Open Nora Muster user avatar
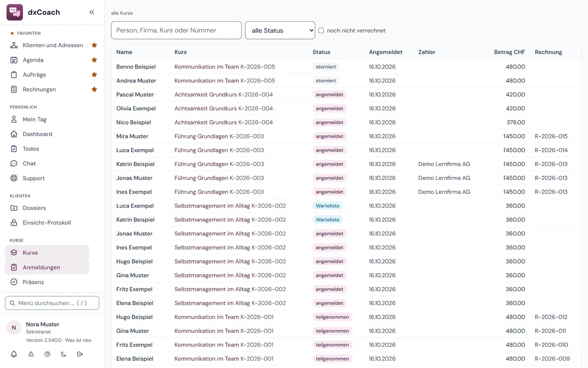Screen dimensions: 588x368 [x=14, y=328]
